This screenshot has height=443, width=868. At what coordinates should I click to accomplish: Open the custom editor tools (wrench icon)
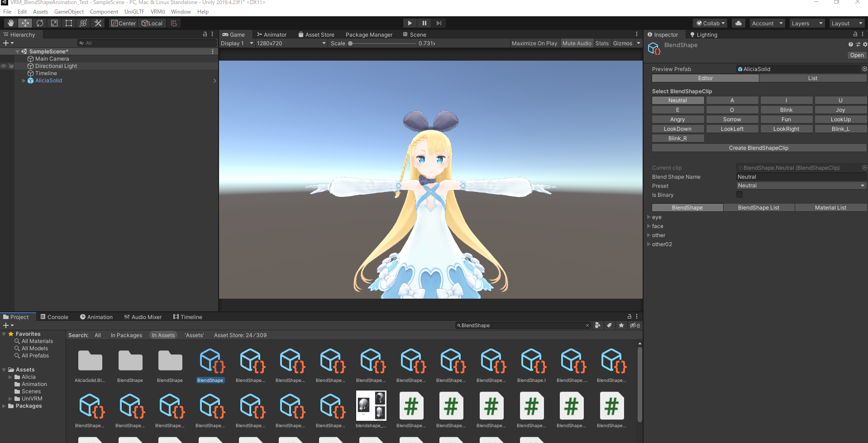(98, 23)
